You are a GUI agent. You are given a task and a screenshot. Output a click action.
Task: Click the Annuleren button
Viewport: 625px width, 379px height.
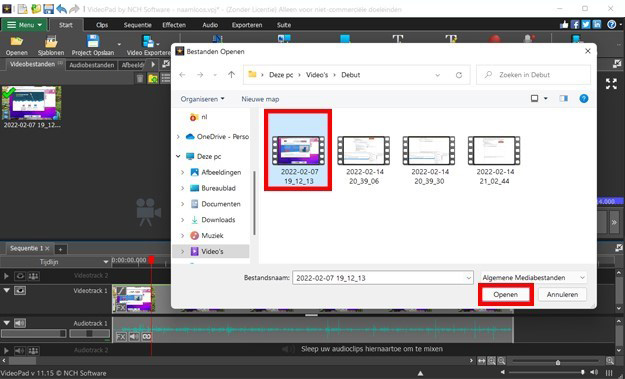click(562, 295)
